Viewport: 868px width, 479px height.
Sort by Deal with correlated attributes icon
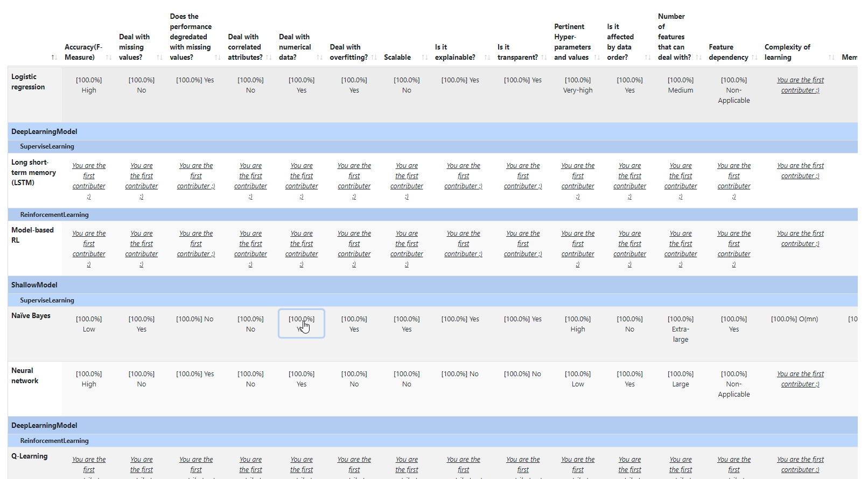269,58
